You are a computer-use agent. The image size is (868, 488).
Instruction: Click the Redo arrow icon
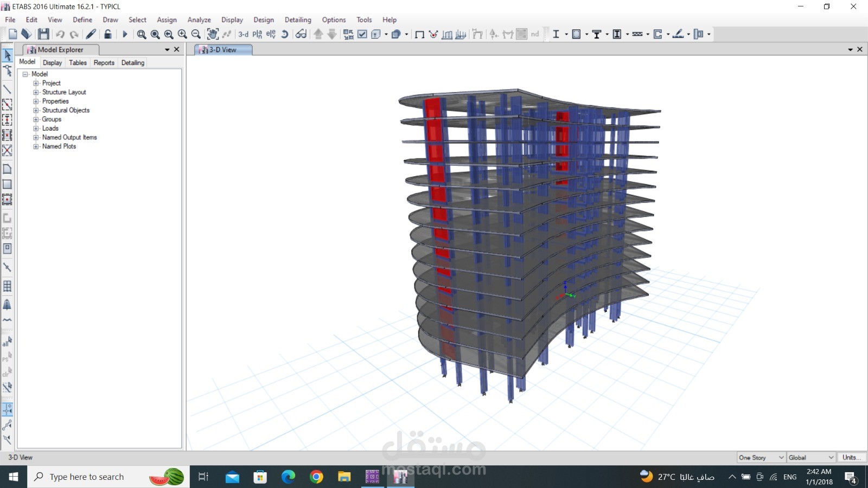tap(74, 34)
